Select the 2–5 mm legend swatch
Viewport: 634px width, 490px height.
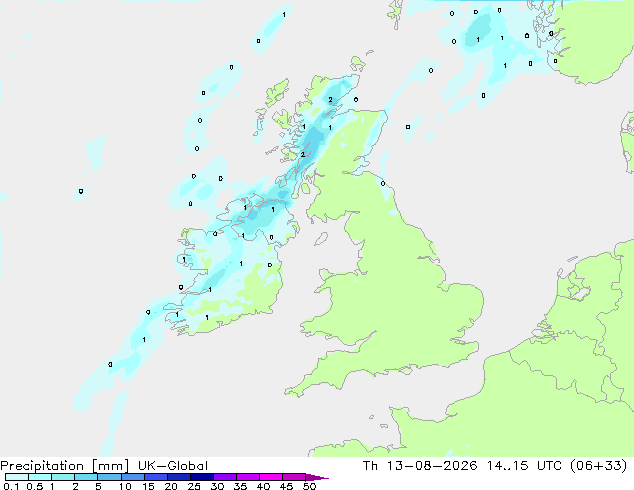[x=86, y=477]
